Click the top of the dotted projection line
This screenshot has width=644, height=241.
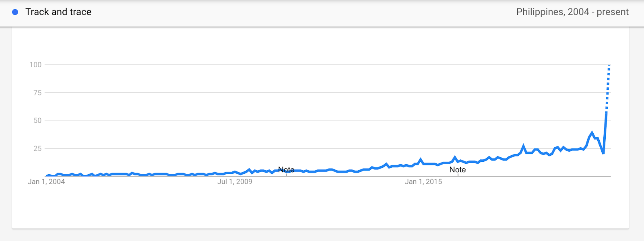(609, 65)
